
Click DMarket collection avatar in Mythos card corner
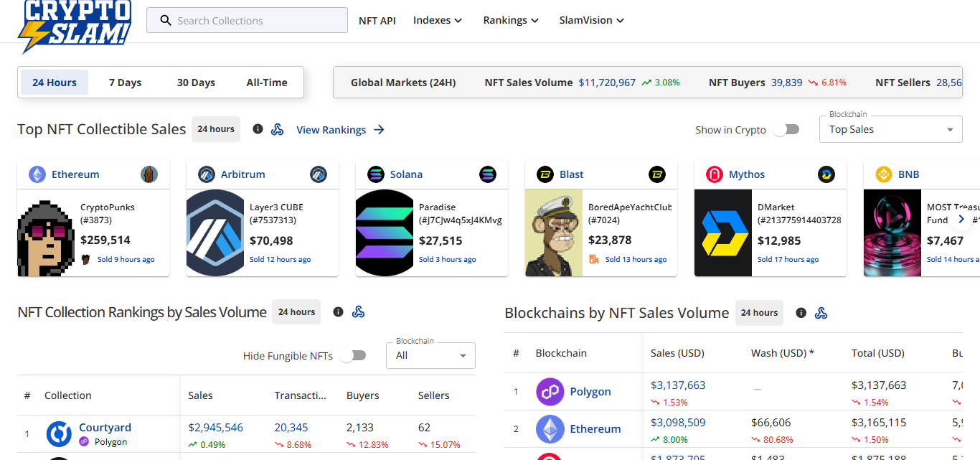pos(826,174)
